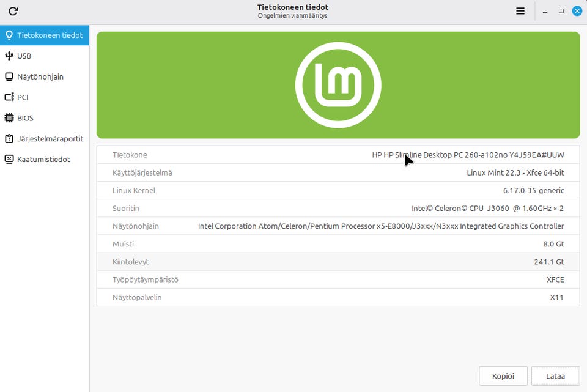This screenshot has width=587, height=392.
Task: Click the subtitle 'Ongelmien vianmääritys'
Action: click(293, 16)
